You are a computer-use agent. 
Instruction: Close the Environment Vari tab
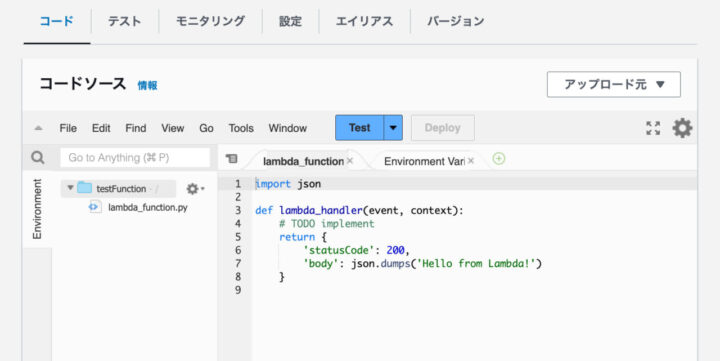click(x=471, y=161)
